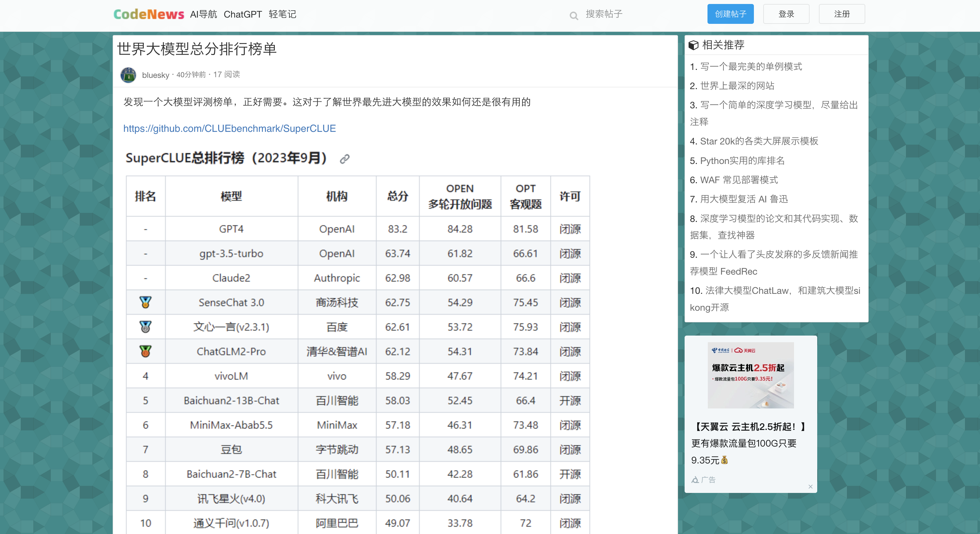
Task: Open recommendation 世界上最深的网站
Action: click(x=737, y=86)
